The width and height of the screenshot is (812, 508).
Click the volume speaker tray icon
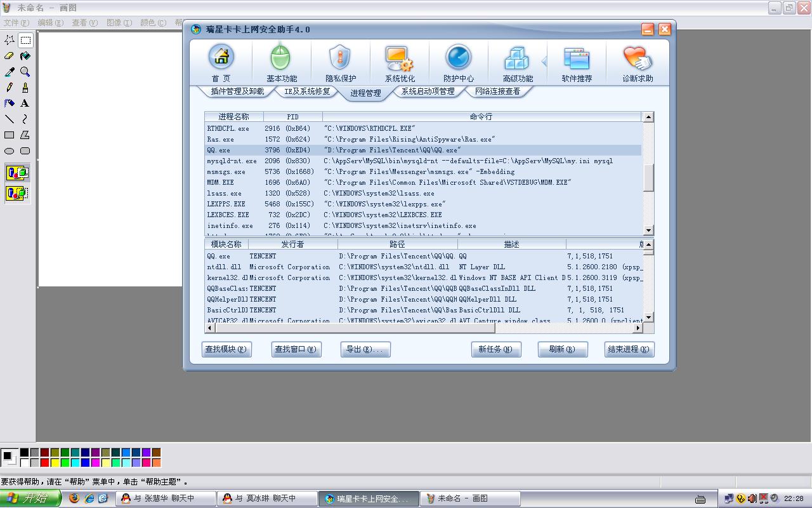[x=752, y=499]
